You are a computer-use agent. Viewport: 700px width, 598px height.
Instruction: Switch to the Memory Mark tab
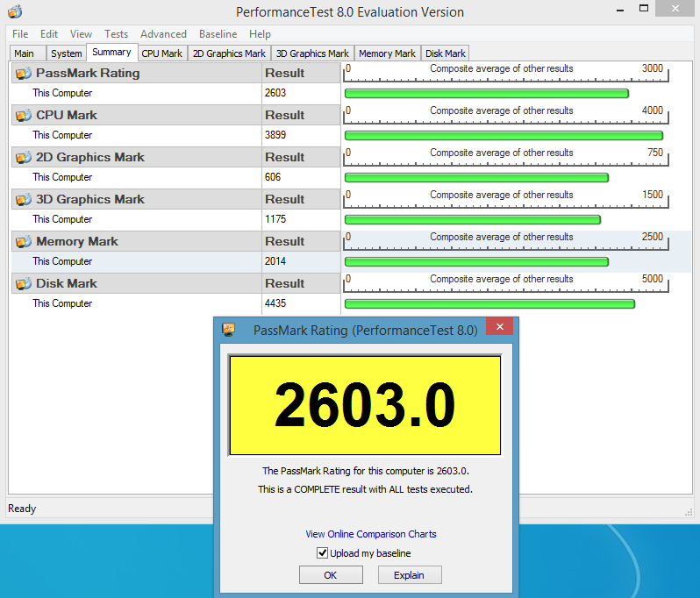(x=387, y=53)
